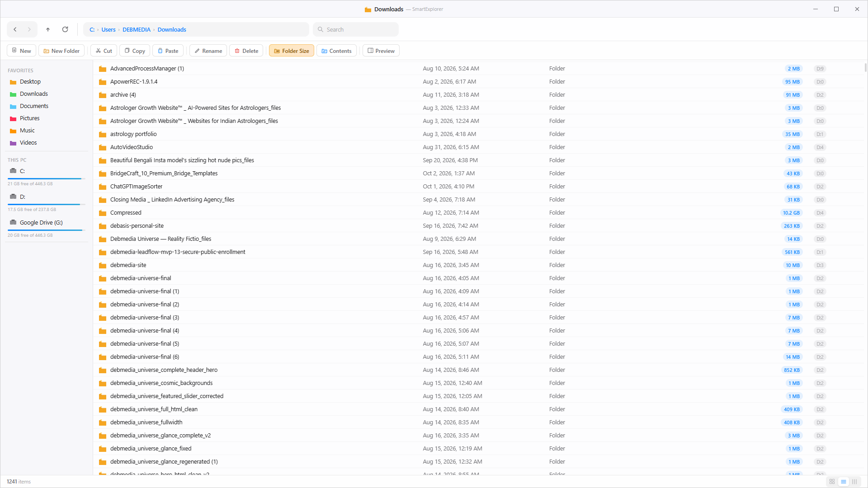The width and height of the screenshot is (868, 488).
Task: Open Videos from Favorites
Action: click(46, 143)
